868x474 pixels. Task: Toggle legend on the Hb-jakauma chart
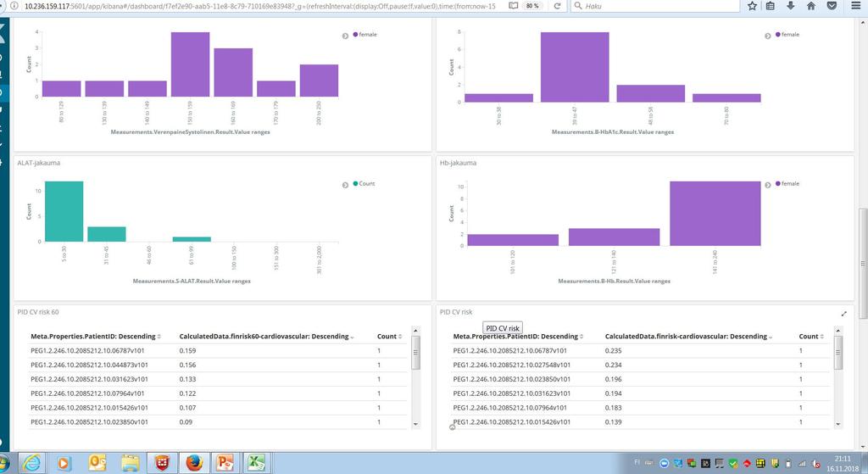(x=767, y=185)
